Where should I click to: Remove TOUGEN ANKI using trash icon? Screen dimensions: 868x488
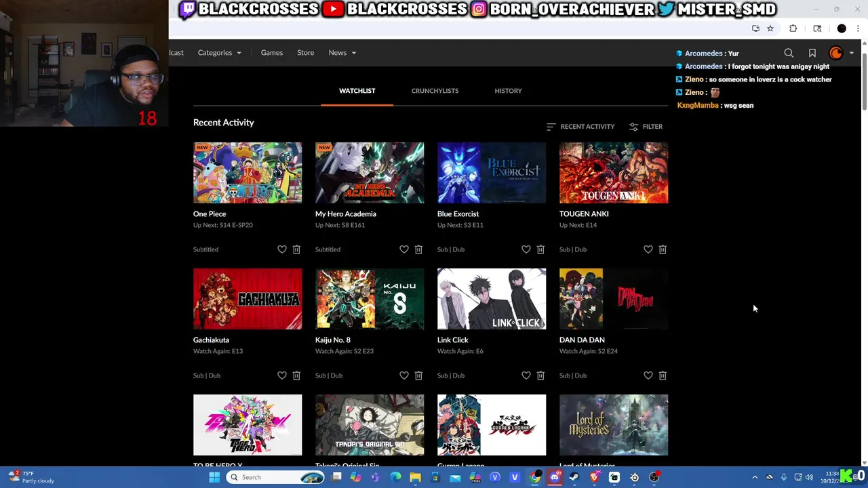click(663, 249)
